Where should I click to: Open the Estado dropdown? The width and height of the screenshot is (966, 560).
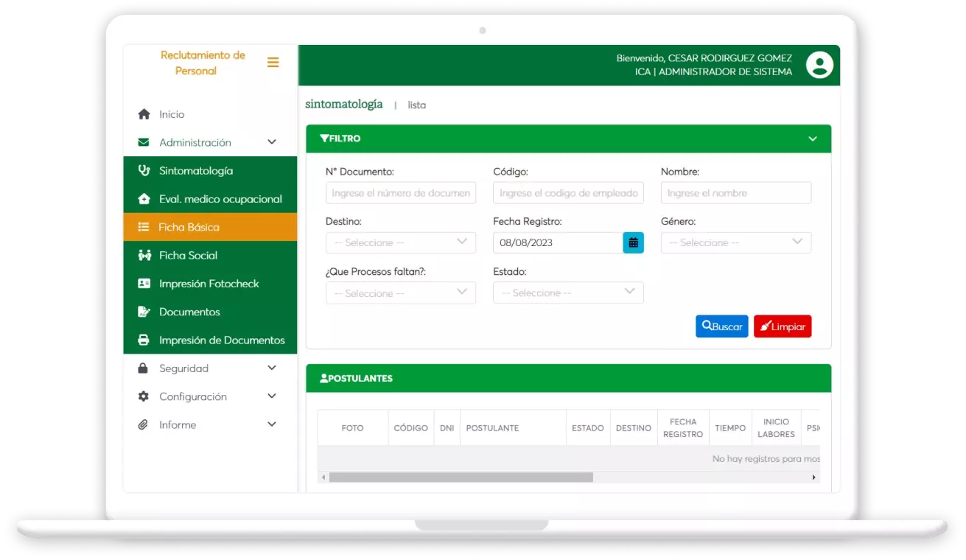(x=568, y=293)
